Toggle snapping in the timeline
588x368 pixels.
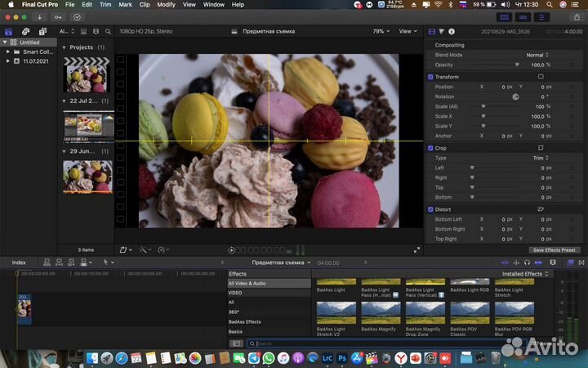(x=538, y=263)
